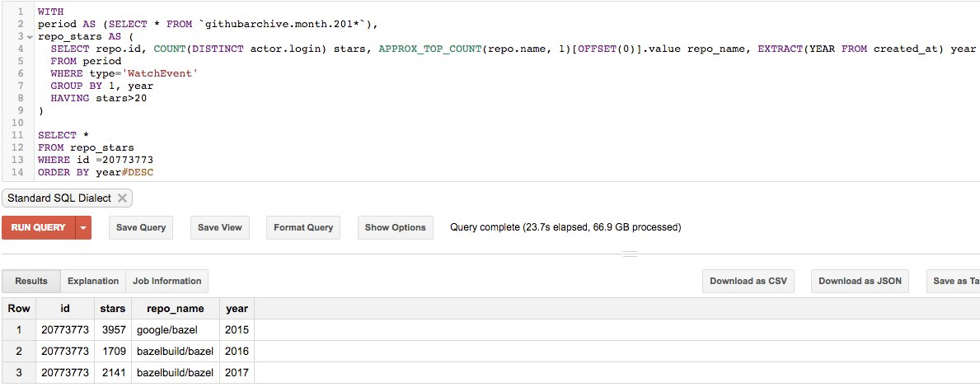This screenshot has width=980, height=387.
Task: Open the Explanation tab
Action: [x=93, y=281]
